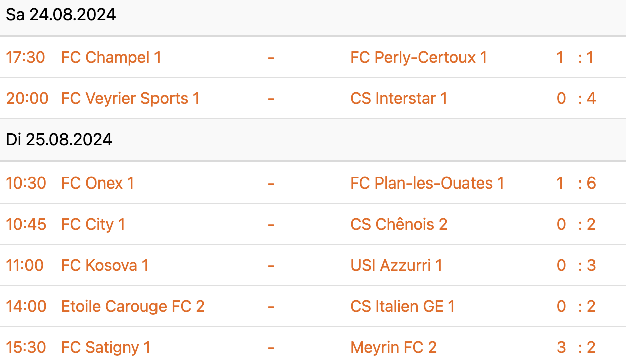Select CS Chênois 2 team
626x364 pixels.
click(x=399, y=224)
